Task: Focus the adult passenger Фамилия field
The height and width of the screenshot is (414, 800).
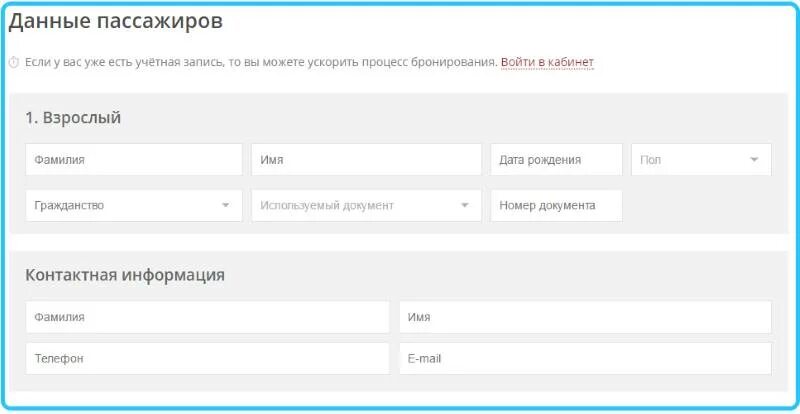Action: 134,160
